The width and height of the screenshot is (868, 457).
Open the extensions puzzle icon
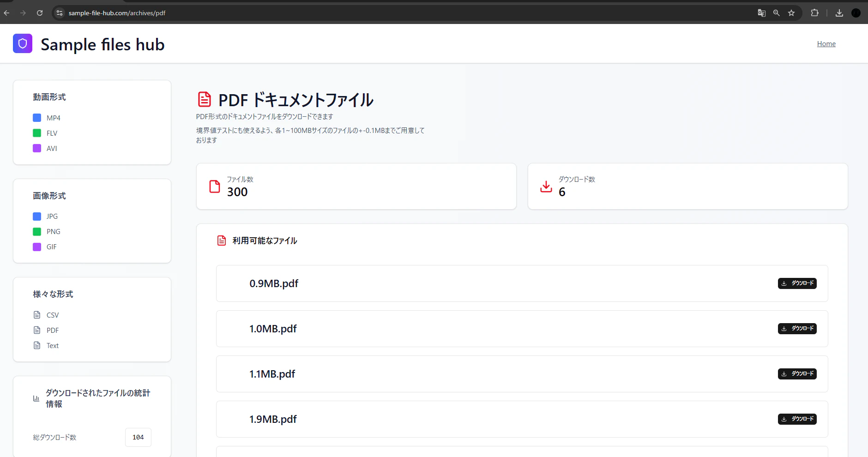click(815, 13)
